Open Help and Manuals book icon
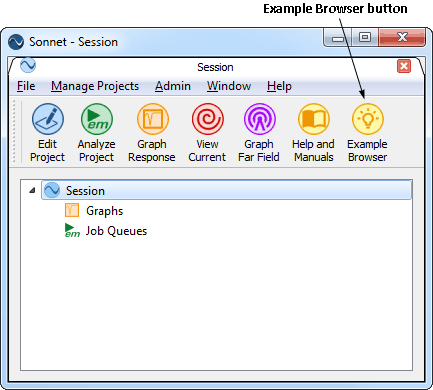The width and height of the screenshot is (433, 390). tap(313, 119)
